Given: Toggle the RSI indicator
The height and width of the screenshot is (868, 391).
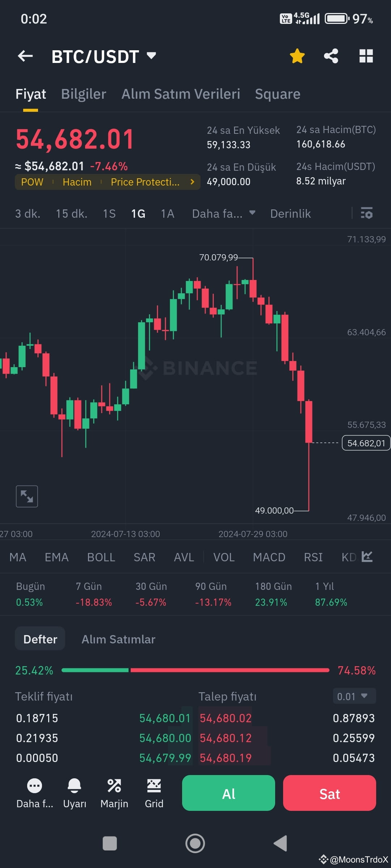Looking at the screenshot, I should [x=313, y=557].
